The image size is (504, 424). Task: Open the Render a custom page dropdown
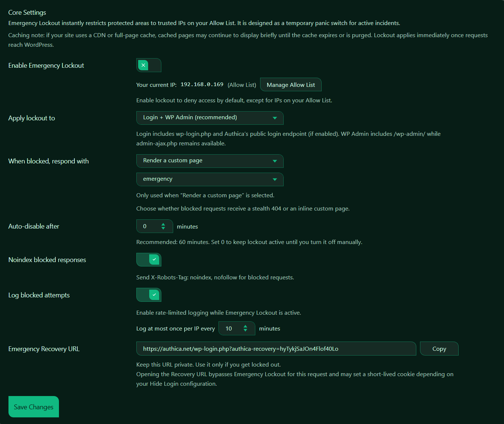click(x=210, y=161)
